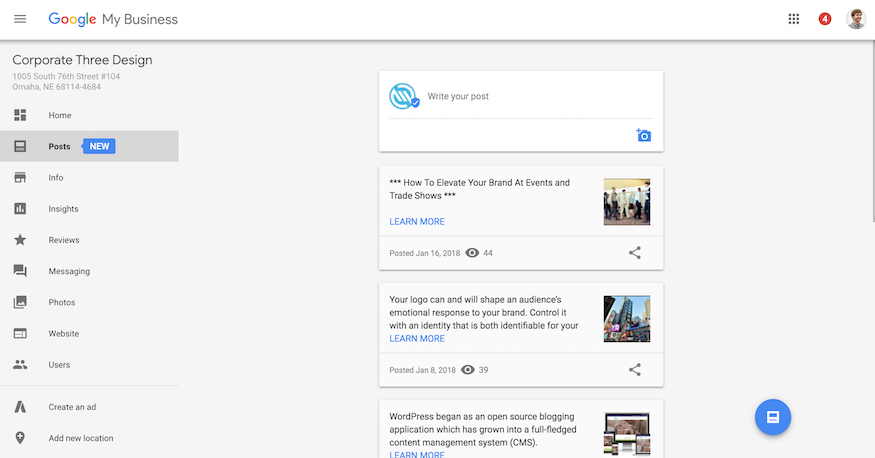This screenshot has height=458, width=875.
Task: Click the AdWords Create an ad icon
Action: [20, 407]
